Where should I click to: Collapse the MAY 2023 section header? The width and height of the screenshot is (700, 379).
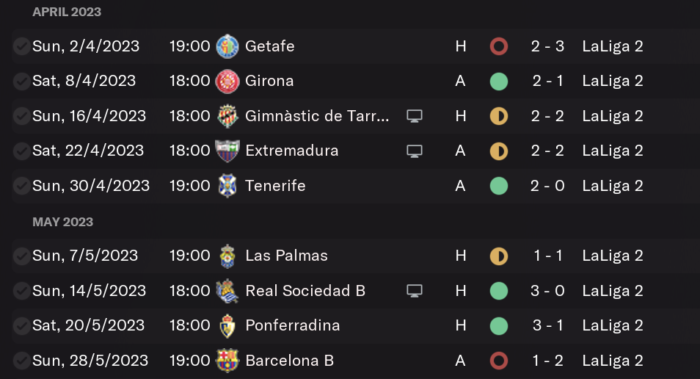click(63, 222)
